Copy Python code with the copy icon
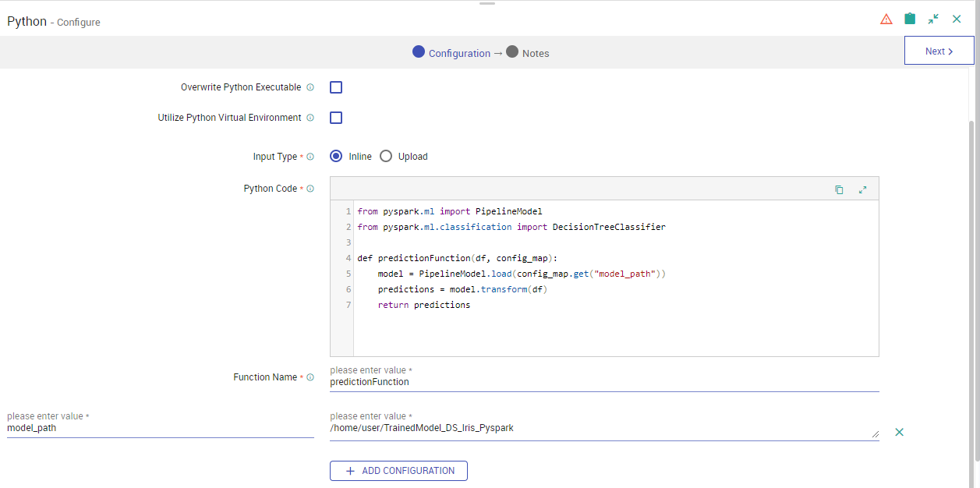The image size is (980, 488). 839,189
